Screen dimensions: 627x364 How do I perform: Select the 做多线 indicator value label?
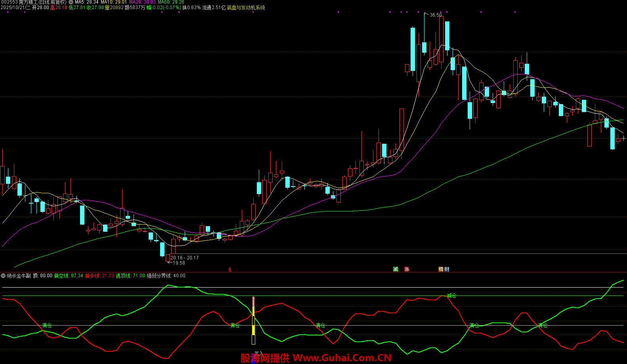point(99,276)
